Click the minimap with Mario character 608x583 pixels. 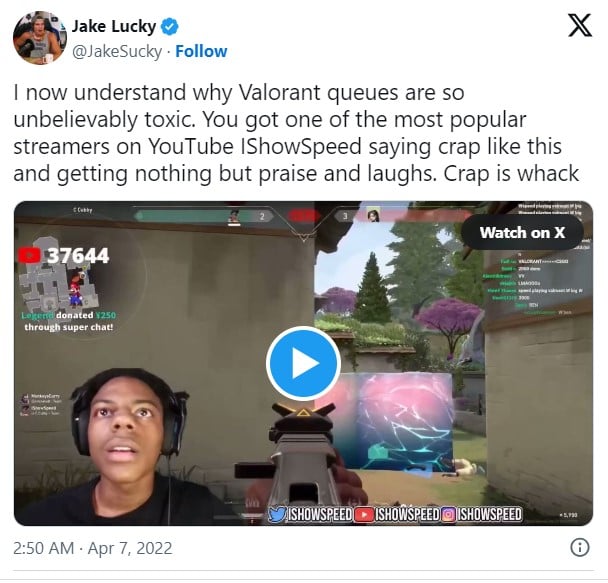[x=58, y=285]
